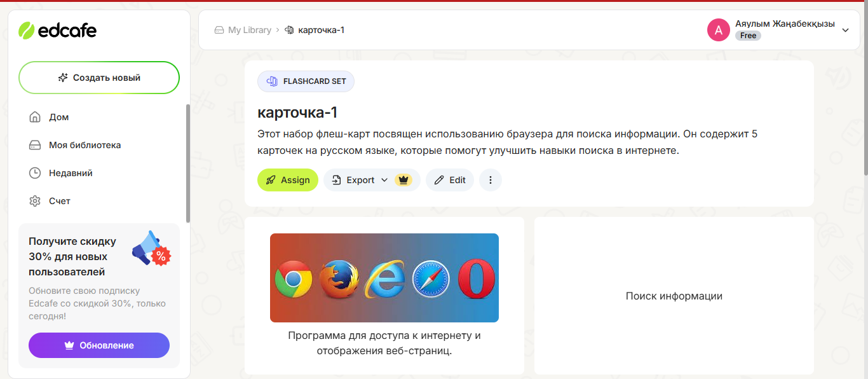
Task: Open the three-dot more options menu
Action: [x=491, y=180]
